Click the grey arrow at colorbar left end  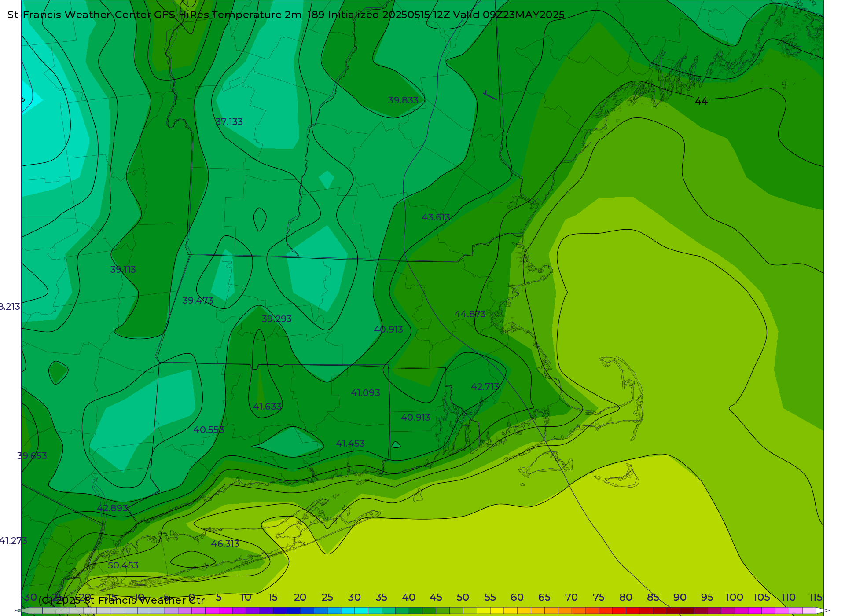(22, 611)
